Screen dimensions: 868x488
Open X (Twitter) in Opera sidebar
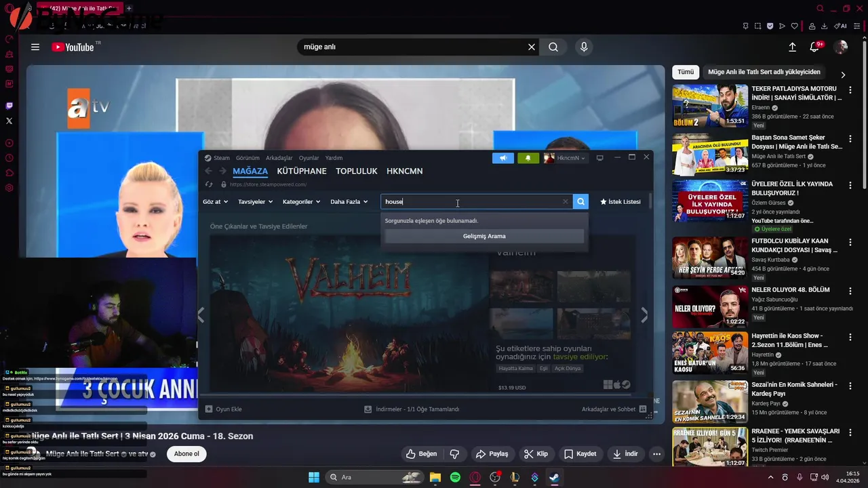[9, 121]
